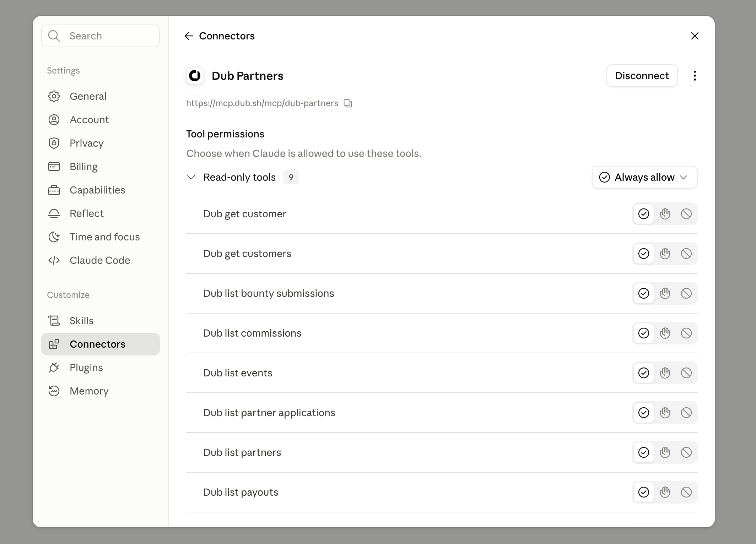The image size is (756, 544).
Task: Click the Time and focus moon icon
Action: (54, 237)
